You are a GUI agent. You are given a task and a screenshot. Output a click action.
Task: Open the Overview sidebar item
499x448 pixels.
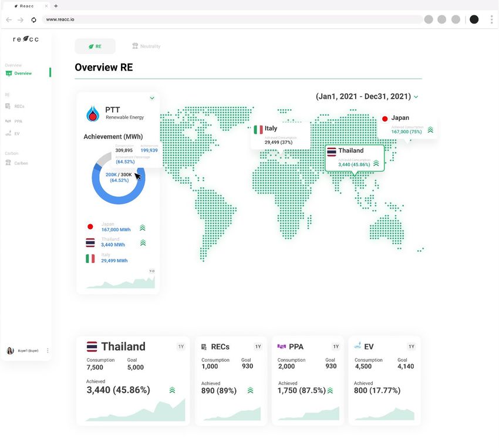click(19, 73)
